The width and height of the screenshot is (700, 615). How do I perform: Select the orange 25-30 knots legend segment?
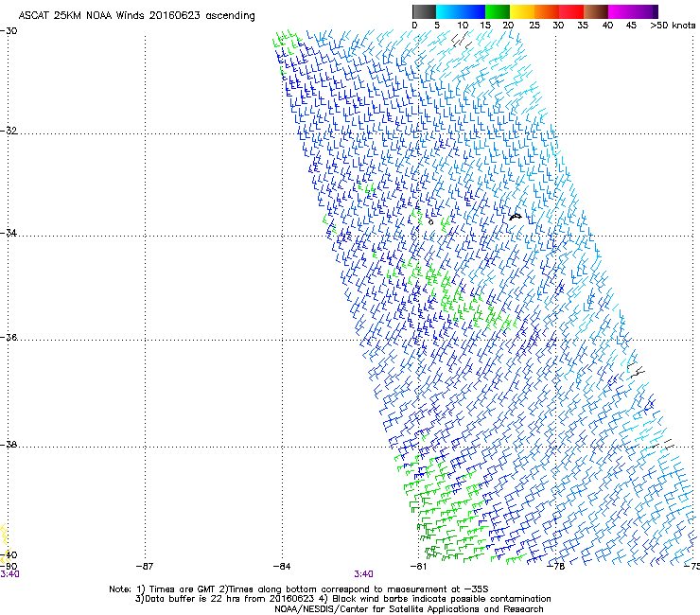click(547, 11)
